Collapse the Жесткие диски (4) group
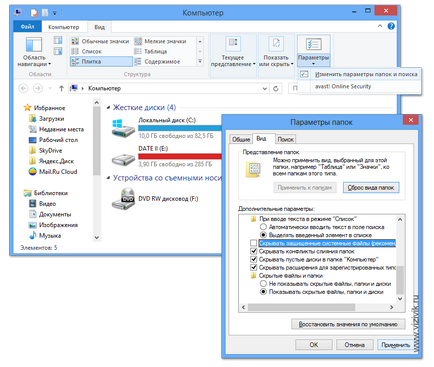434x367 pixels. tap(108, 108)
